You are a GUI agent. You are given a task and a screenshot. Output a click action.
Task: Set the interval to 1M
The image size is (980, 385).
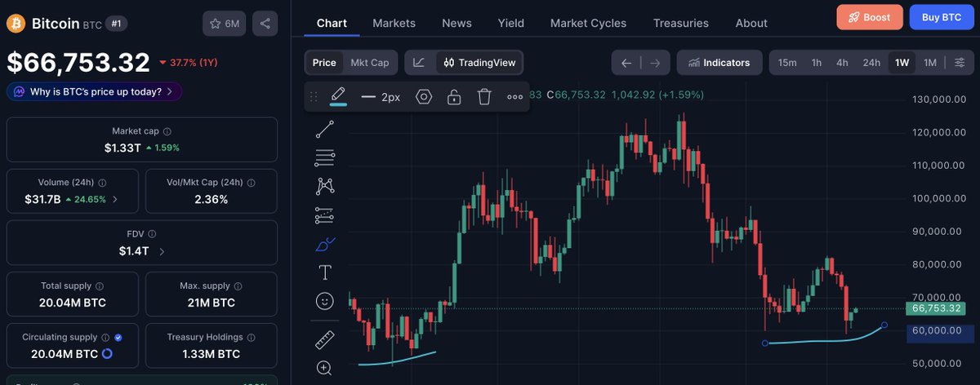coord(929,63)
